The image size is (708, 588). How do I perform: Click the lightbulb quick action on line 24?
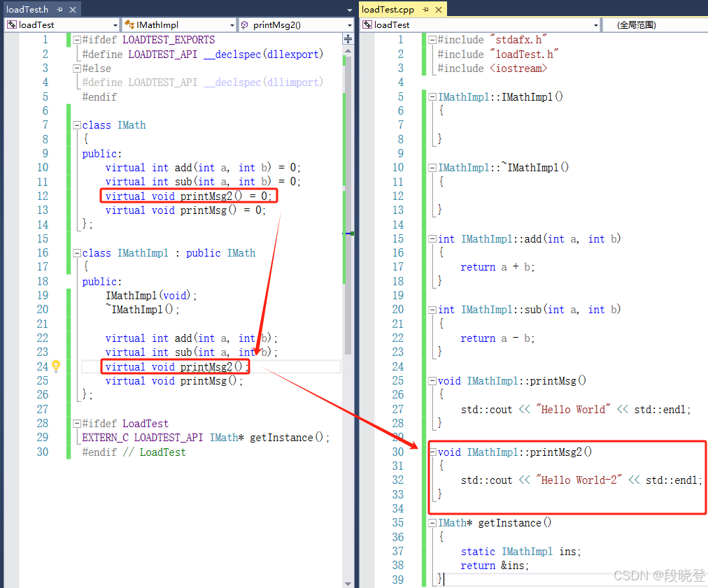tap(56, 366)
